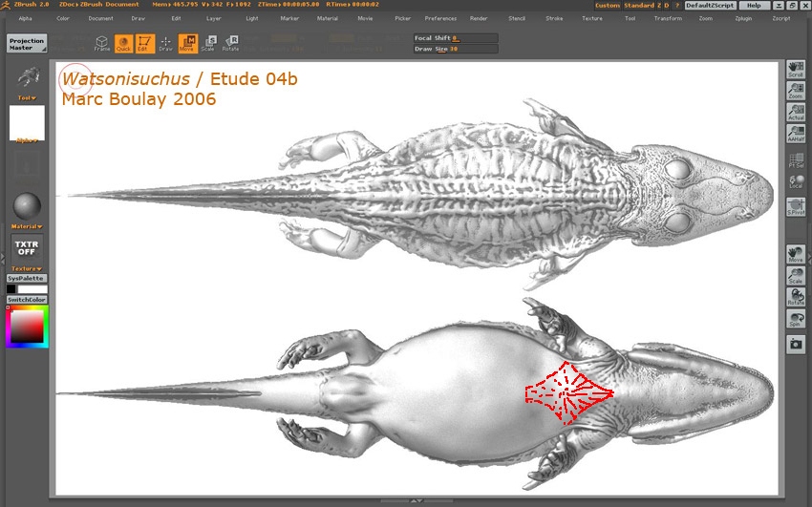Toggle the Rotate mode in the top toolbar
Screen dimensions: 812x507
click(x=230, y=44)
